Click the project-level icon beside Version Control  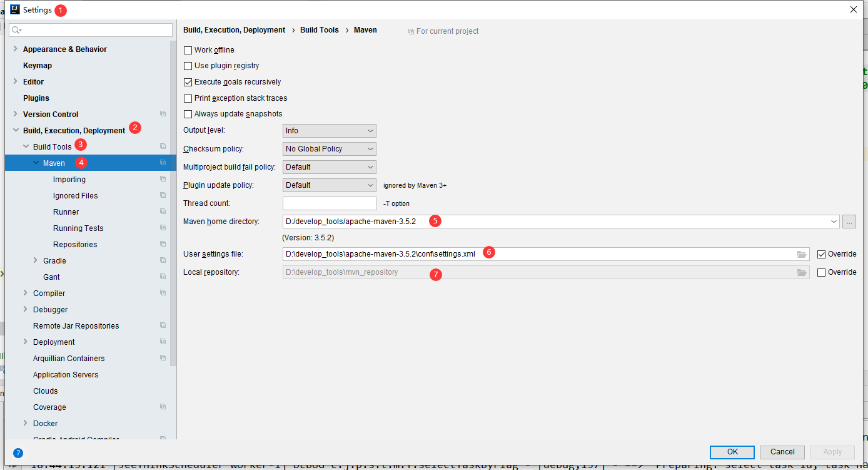(163, 114)
